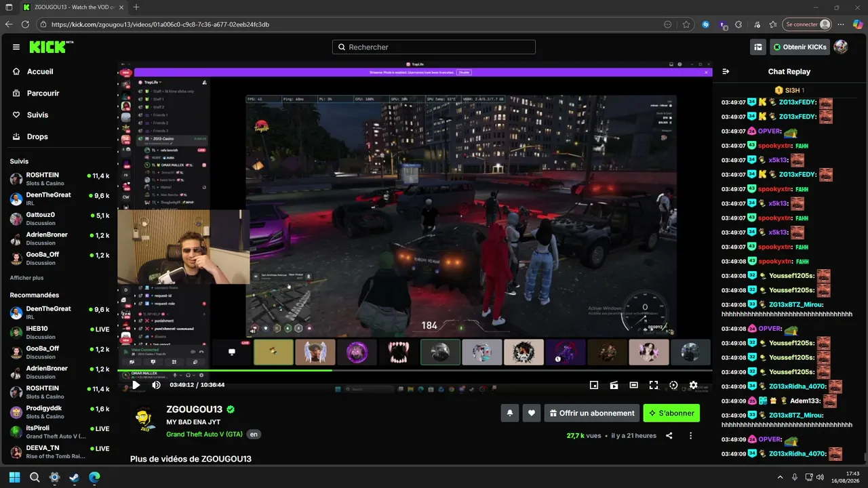
Task: Open Windows taskbar search
Action: point(35,477)
